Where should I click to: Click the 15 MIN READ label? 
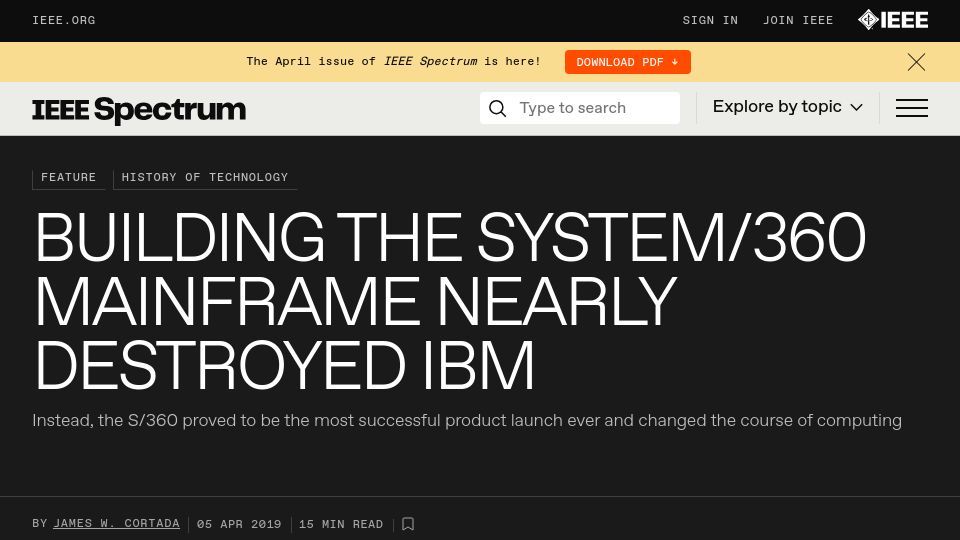pyautogui.click(x=341, y=524)
